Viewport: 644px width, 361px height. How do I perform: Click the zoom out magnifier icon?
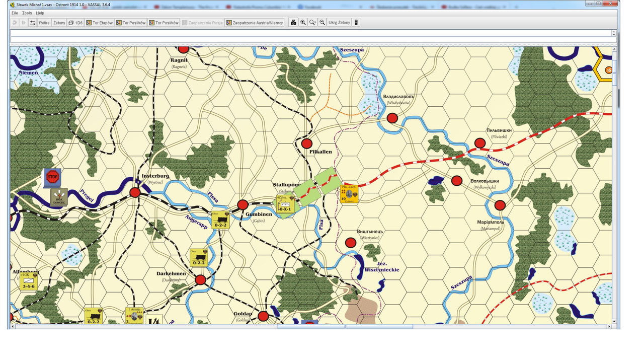pos(322,23)
